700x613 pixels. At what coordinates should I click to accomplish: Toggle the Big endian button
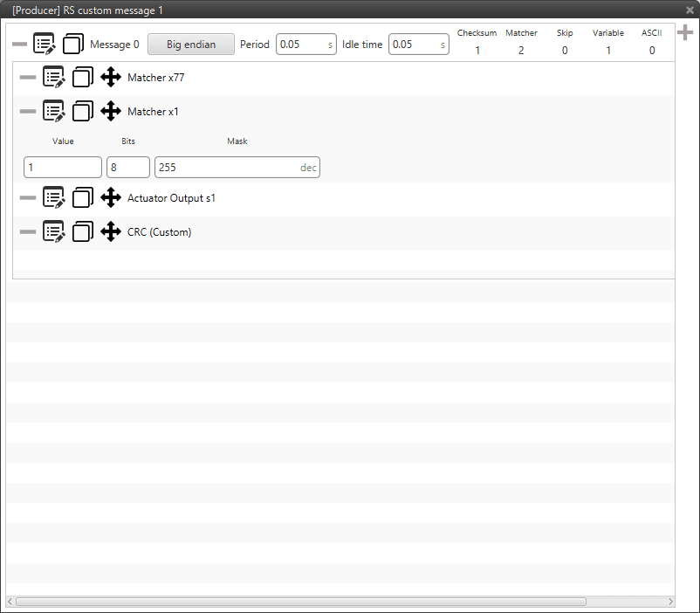(191, 45)
